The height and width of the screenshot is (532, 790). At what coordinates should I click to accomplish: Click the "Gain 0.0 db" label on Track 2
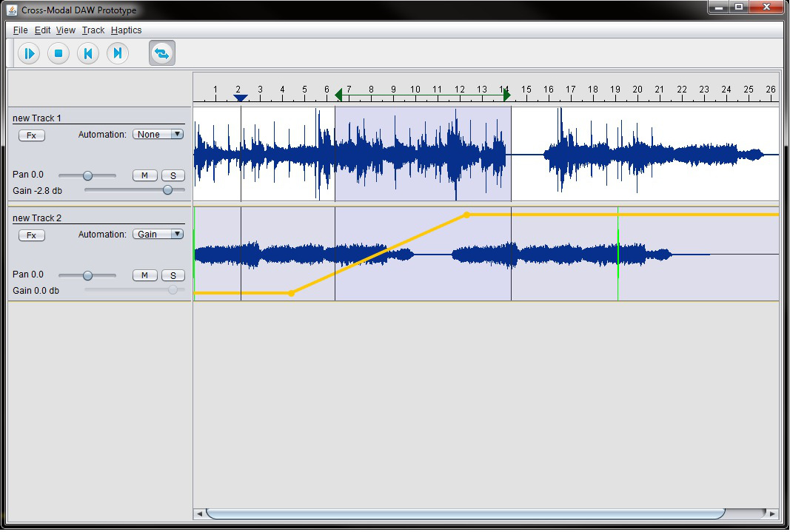coord(36,290)
